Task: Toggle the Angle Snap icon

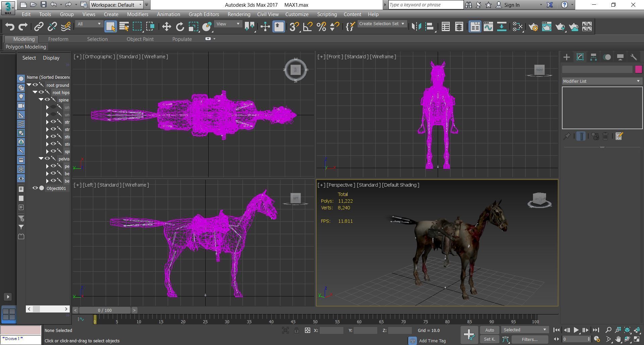Action: 308,27
